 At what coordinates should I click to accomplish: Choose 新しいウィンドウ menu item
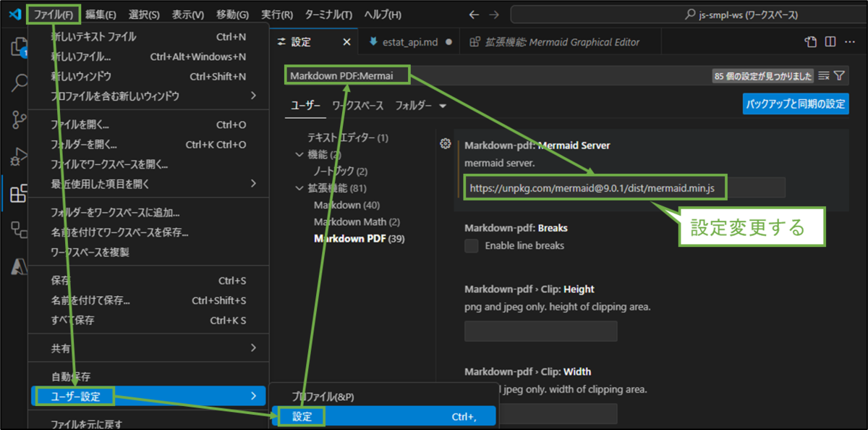click(x=150, y=76)
